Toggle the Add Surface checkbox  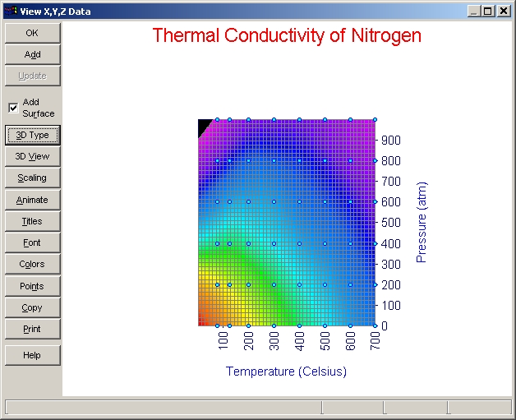pos(13,108)
